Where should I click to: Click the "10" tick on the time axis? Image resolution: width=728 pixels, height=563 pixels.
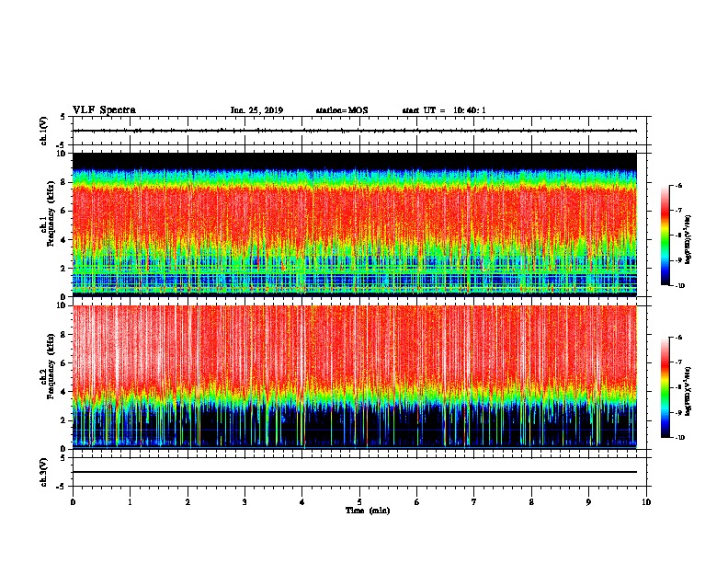[x=646, y=502]
